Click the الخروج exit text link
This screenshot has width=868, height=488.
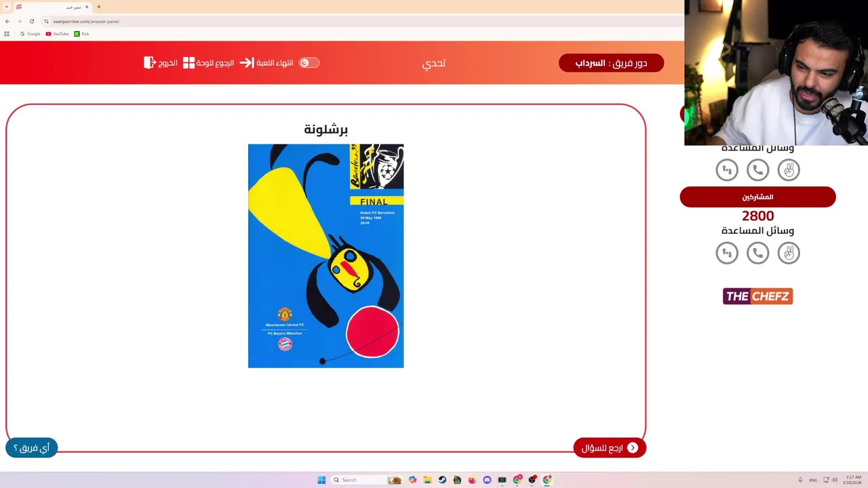(167, 62)
